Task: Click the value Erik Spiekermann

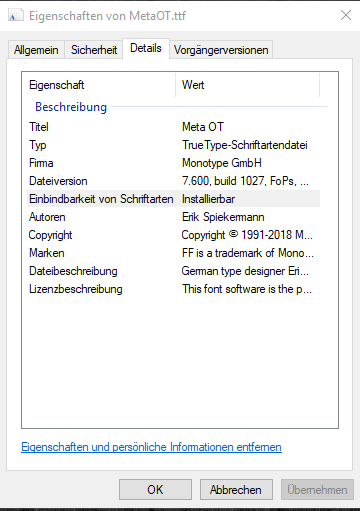Action: (x=223, y=217)
